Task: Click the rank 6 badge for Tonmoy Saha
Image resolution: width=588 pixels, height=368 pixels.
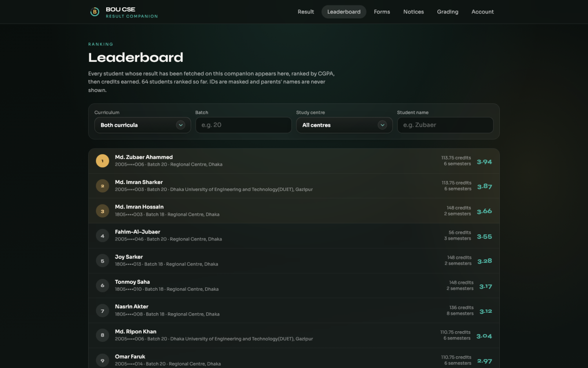Action: pos(102,285)
